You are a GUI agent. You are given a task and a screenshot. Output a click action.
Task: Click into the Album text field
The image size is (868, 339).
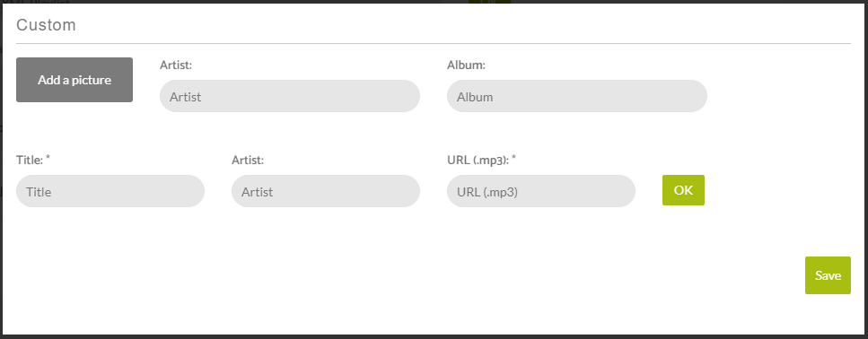(577, 96)
